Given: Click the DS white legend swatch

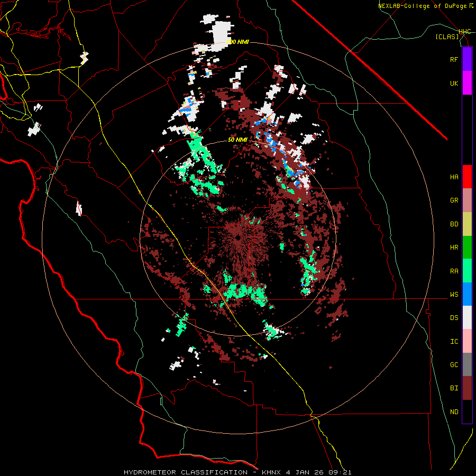Looking at the screenshot, I should (467, 317).
